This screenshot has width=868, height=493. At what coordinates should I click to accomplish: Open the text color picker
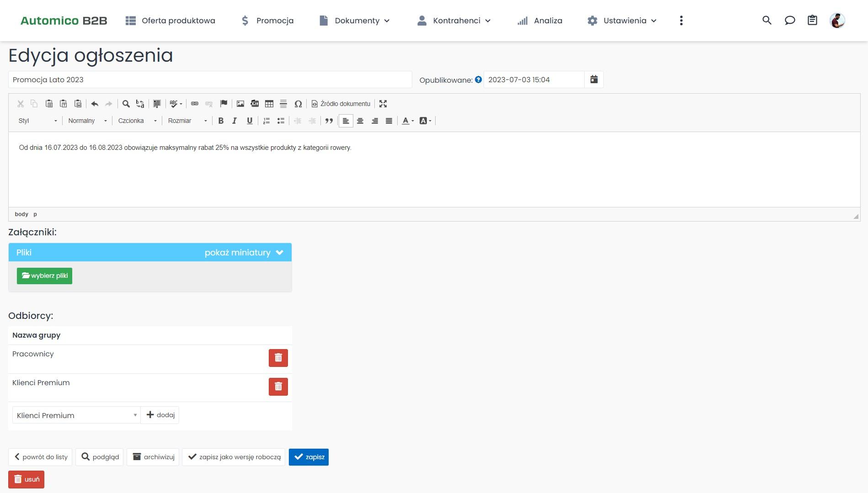(x=407, y=121)
